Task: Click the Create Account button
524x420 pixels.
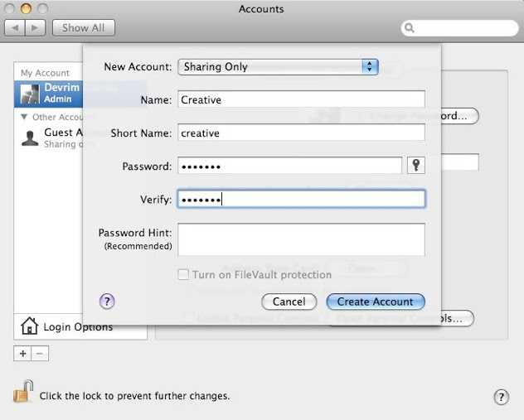Action: pos(376,302)
